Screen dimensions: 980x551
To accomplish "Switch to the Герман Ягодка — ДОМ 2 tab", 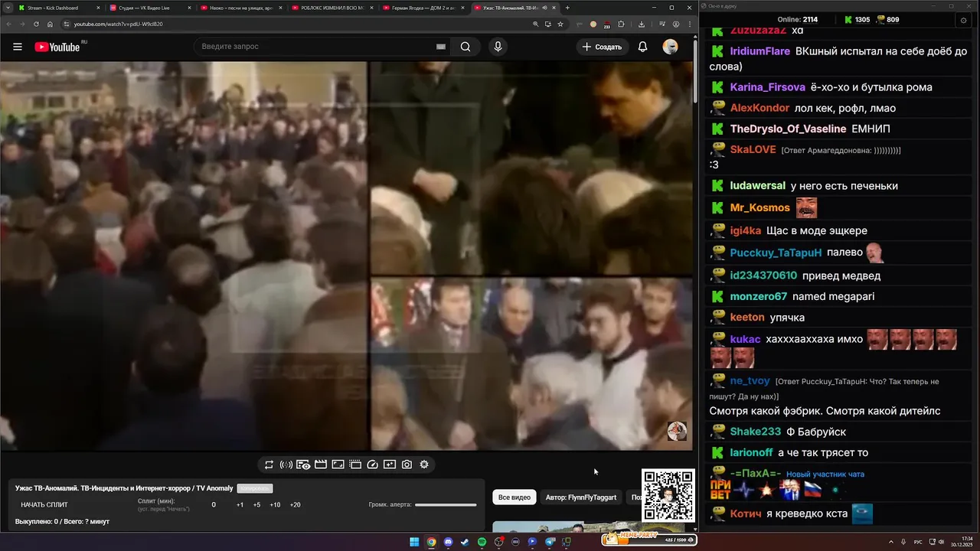I will 425,8.
